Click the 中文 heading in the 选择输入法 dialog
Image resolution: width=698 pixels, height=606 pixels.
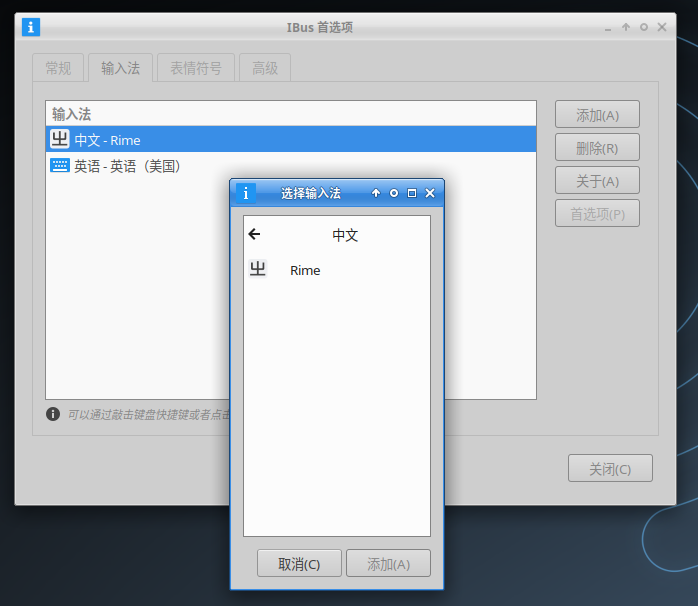click(x=345, y=235)
